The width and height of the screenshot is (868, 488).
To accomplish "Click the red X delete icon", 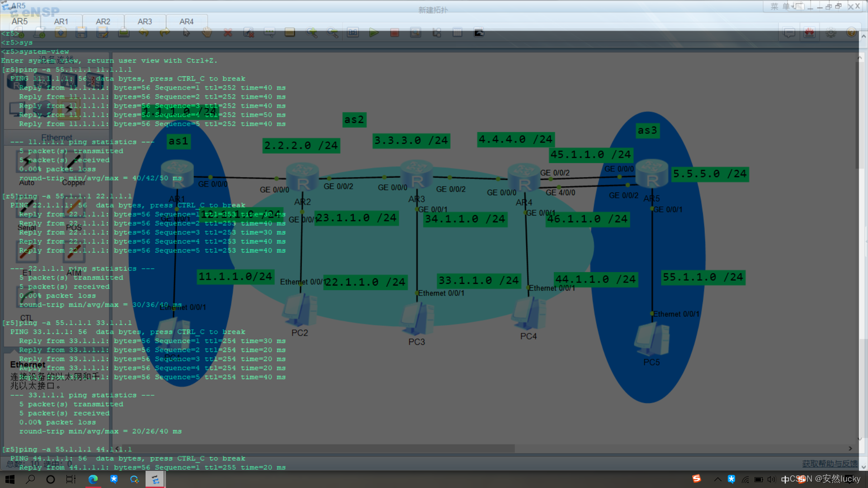I will 228,33.
